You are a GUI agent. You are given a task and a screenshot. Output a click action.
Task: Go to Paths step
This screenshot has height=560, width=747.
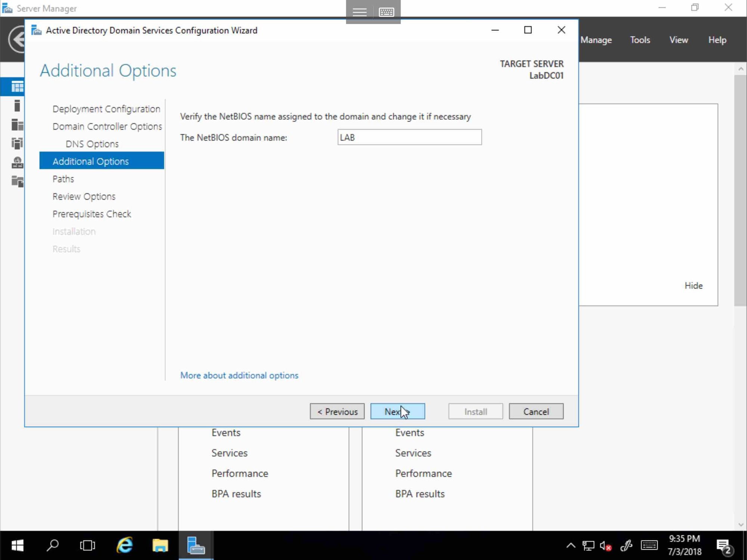pos(63,179)
